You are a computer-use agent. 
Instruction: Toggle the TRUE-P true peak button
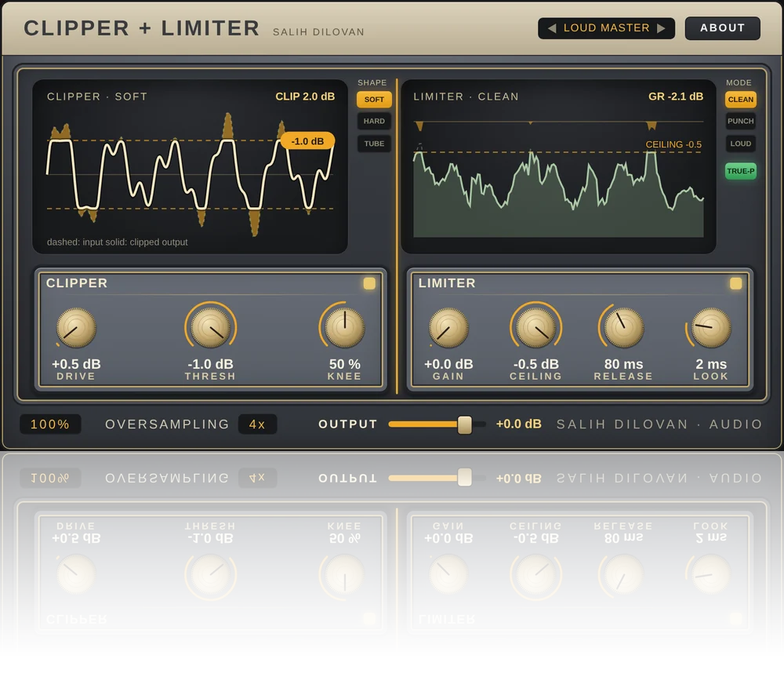pos(741,171)
